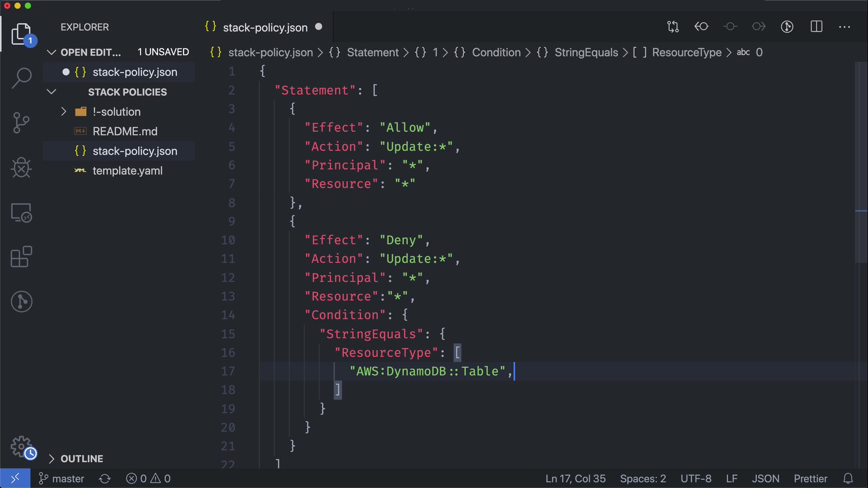Expand the OUTLINE panel
The width and height of the screenshot is (868, 488).
[52, 459]
